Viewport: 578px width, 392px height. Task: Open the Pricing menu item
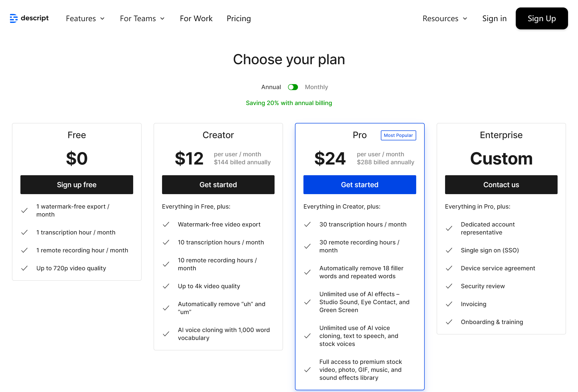tap(238, 18)
